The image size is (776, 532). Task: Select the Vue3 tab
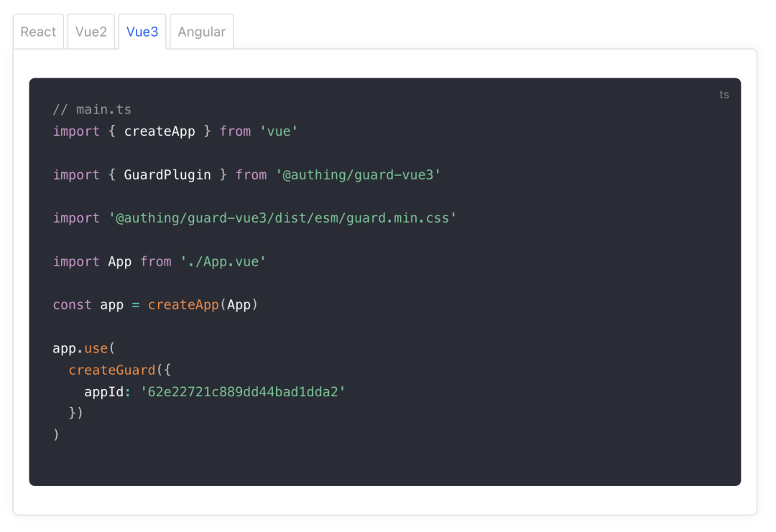coord(142,32)
